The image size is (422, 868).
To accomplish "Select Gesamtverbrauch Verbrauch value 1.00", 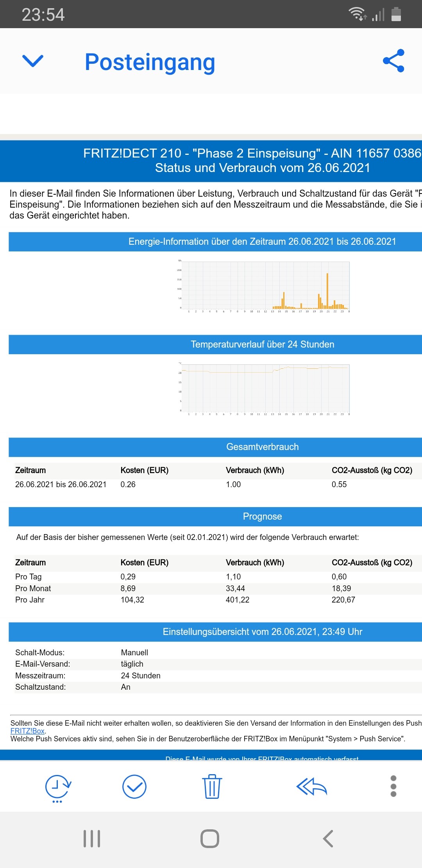I will point(233,484).
